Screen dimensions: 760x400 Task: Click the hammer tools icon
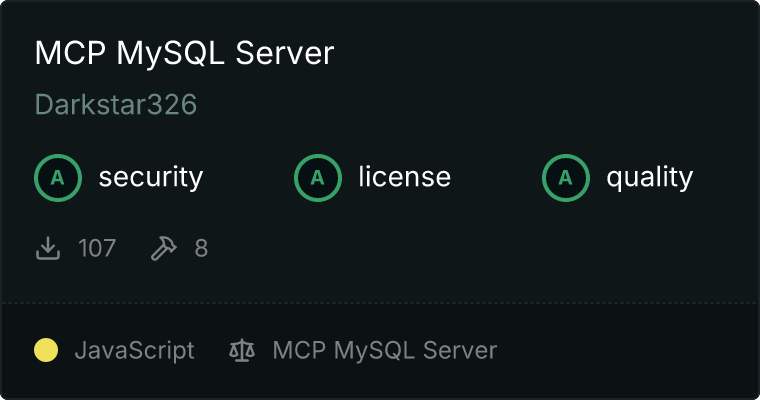pos(163,248)
